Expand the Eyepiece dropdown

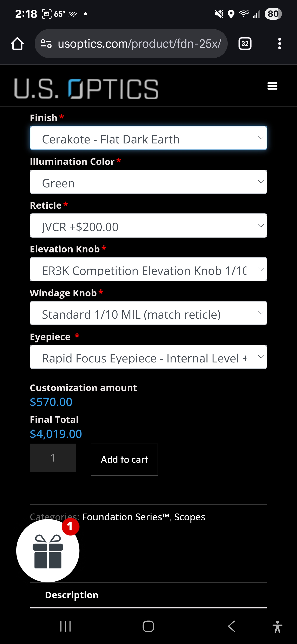(x=148, y=357)
